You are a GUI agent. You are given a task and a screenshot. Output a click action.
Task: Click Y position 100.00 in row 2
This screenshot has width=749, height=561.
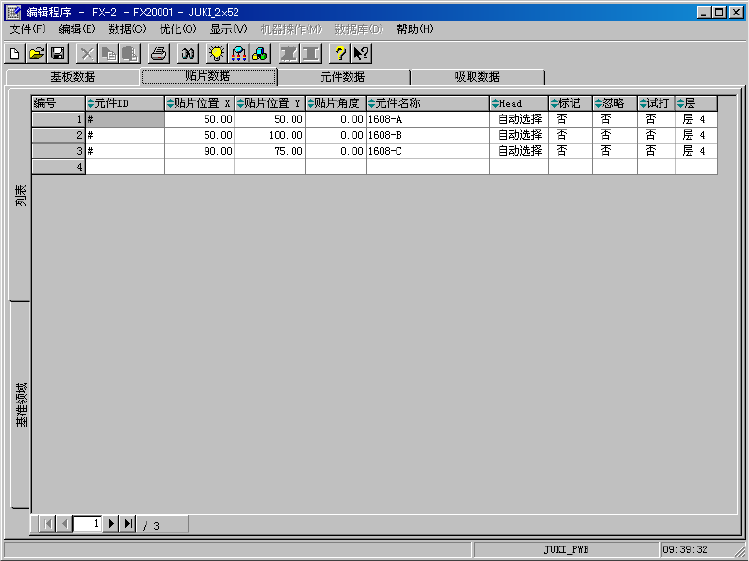pos(270,135)
